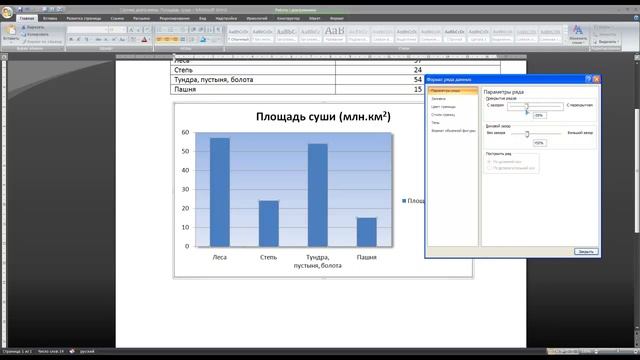The height and width of the screenshot is (360, 640).
Task: Open the Рецензирование ribbon tab
Action: (175, 18)
